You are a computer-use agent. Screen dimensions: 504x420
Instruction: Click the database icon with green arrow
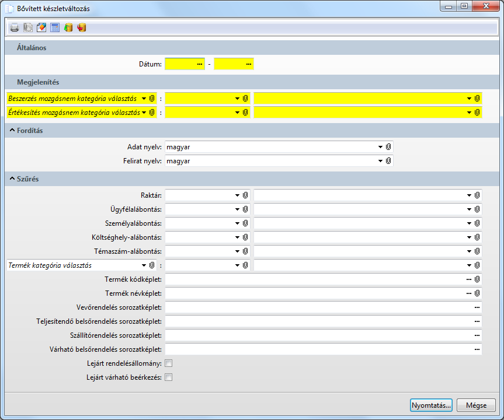point(68,27)
